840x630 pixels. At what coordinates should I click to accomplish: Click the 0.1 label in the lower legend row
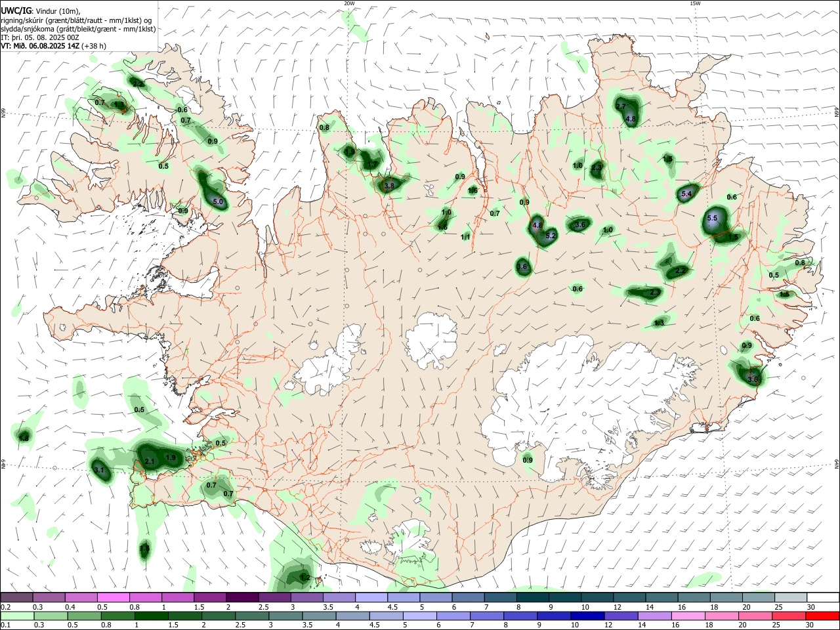(x=5, y=625)
